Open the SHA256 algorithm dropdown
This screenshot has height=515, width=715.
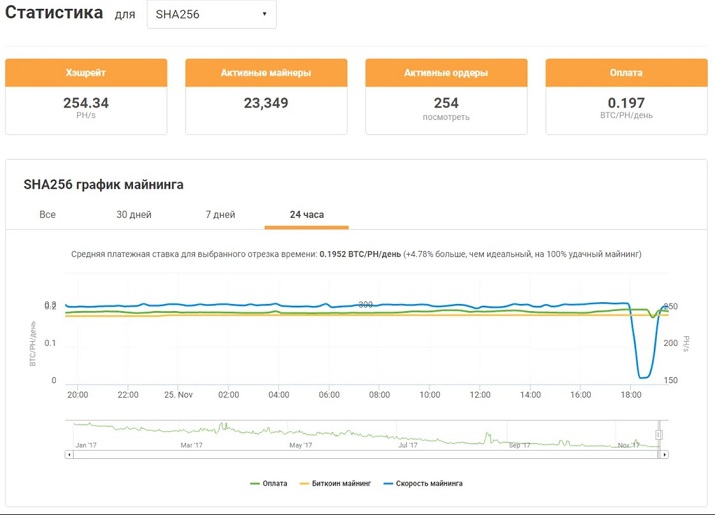pyautogui.click(x=212, y=14)
